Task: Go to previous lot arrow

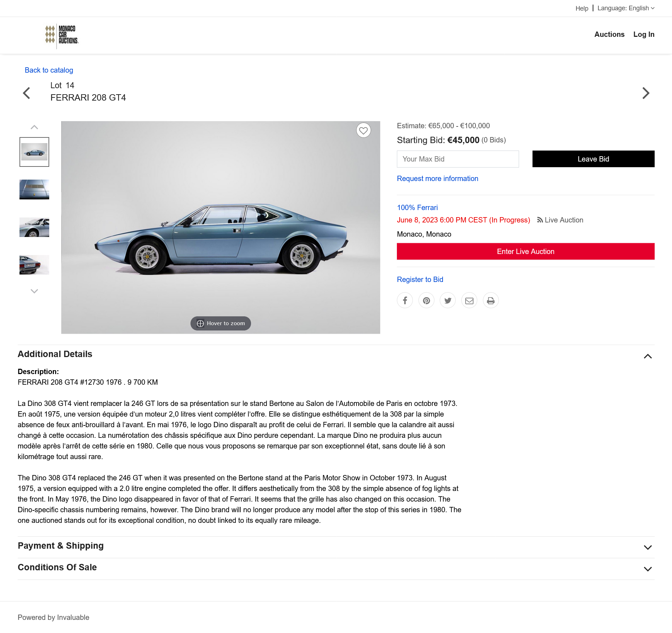Action: point(27,93)
